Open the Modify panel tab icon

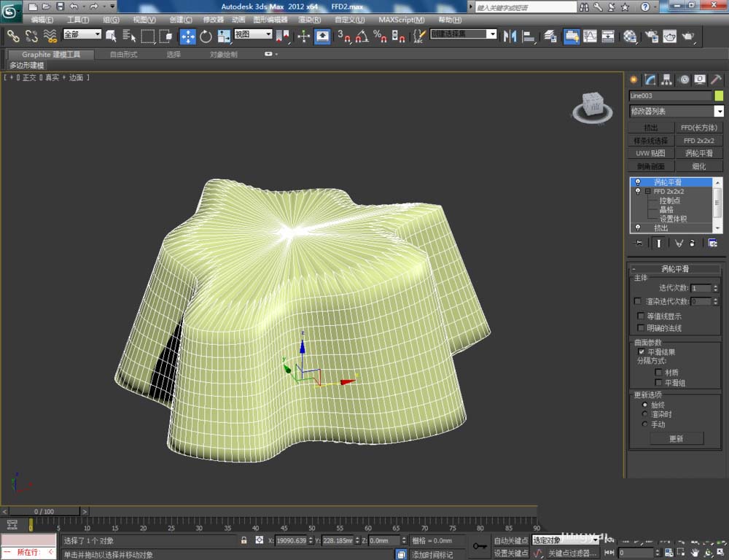point(650,79)
